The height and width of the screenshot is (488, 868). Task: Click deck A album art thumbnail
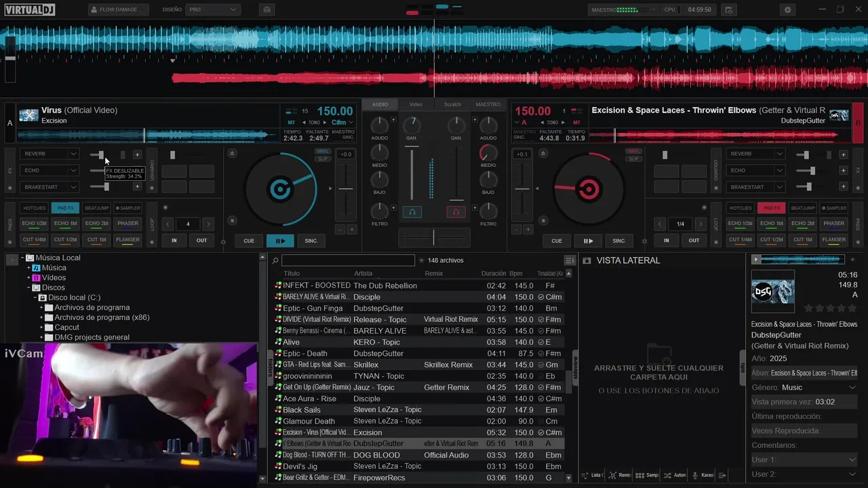28,115
